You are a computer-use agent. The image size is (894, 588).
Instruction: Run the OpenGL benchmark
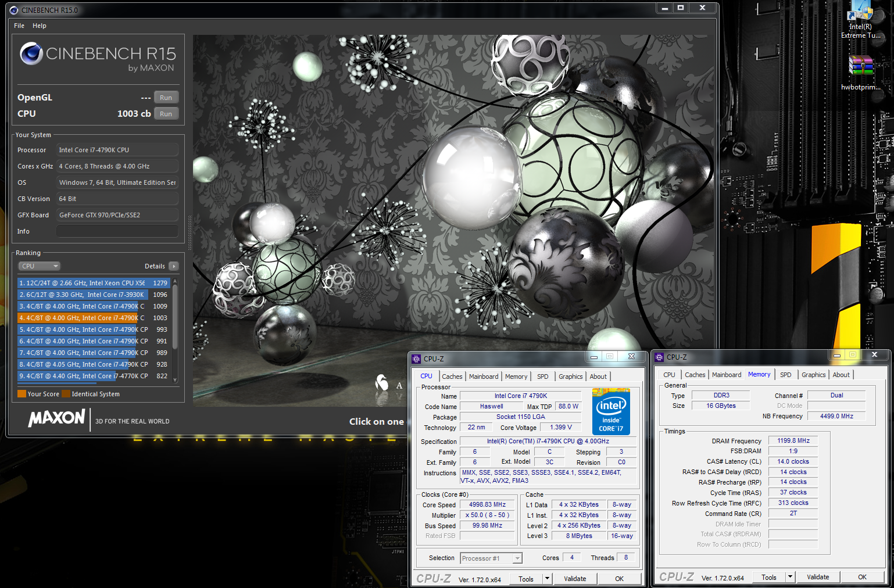(166, 98)
